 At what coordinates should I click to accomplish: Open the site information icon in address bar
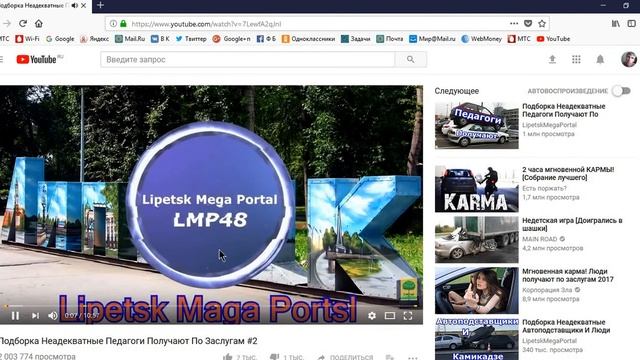pos(113,24)
